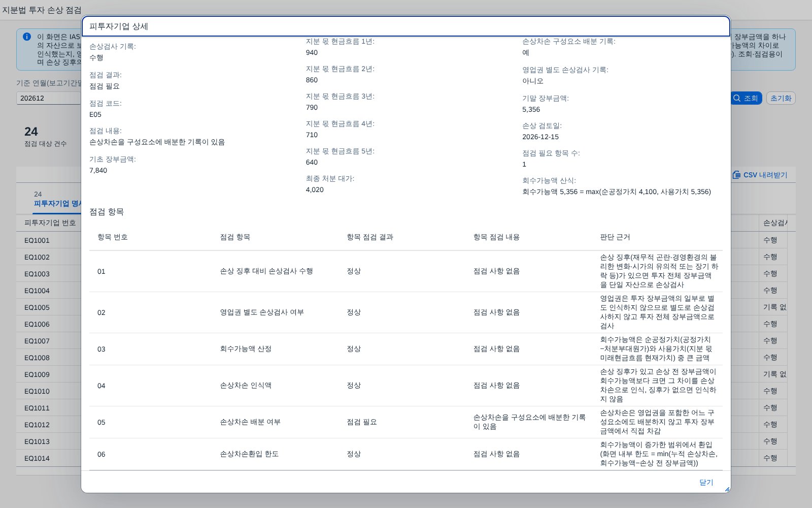
Task: Click the CSV 내려받기 download icon
Action: click(x=736, y=175)
